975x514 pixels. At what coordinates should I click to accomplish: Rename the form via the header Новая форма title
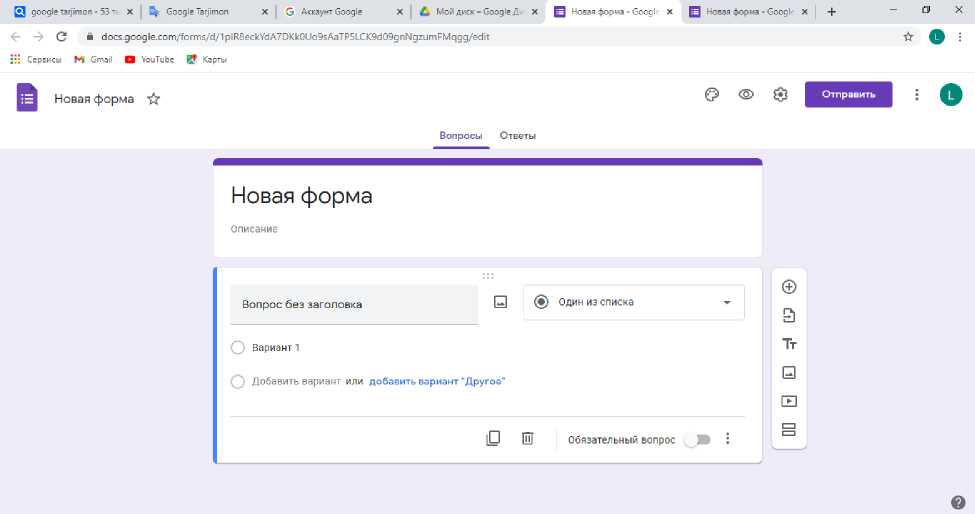94,99
